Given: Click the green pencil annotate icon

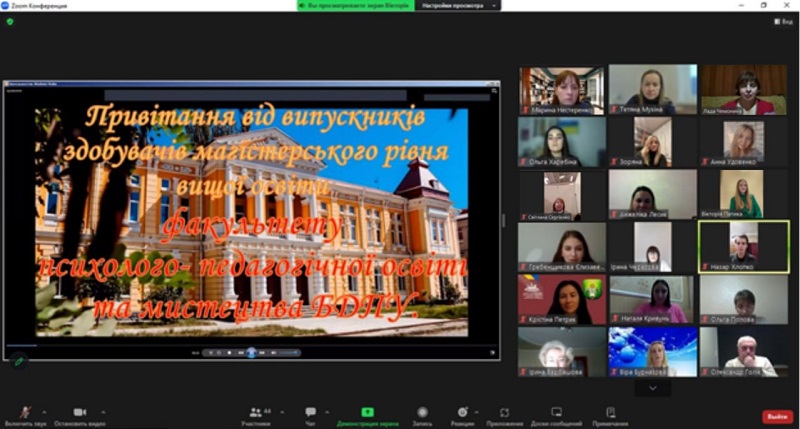Looking at the screenshot, I should 19,361.
